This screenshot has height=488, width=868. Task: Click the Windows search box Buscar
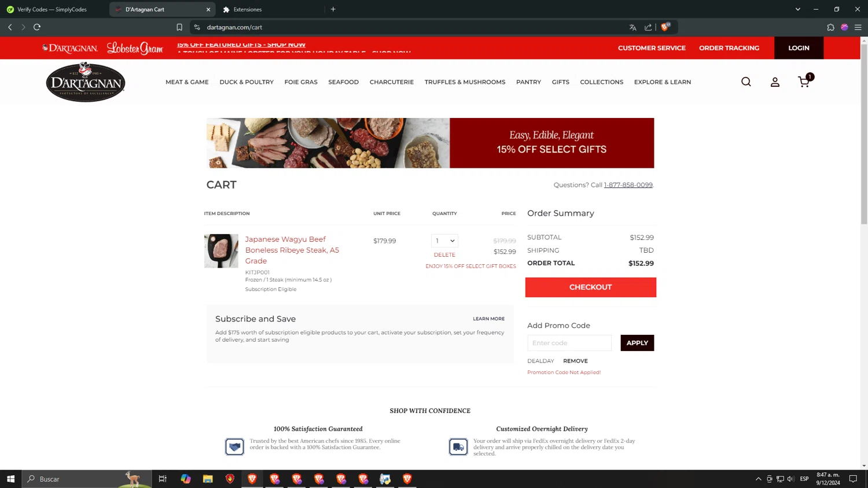pos(87,479)
